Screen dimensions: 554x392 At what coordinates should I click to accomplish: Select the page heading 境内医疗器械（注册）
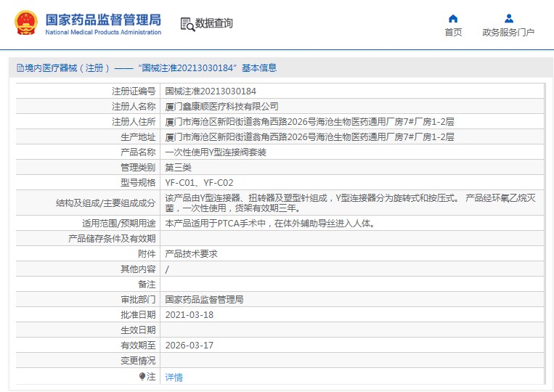coord(68,68)
